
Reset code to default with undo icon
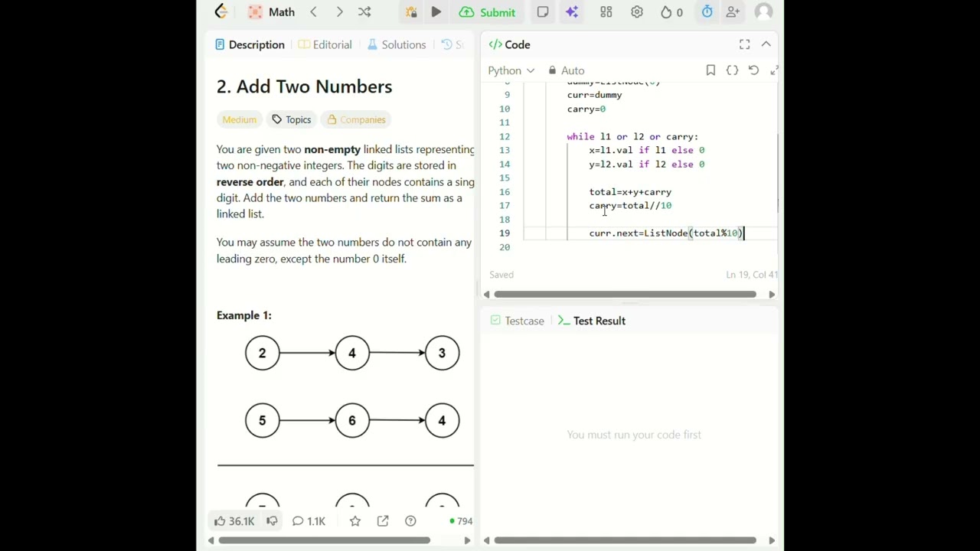[753, 70]
